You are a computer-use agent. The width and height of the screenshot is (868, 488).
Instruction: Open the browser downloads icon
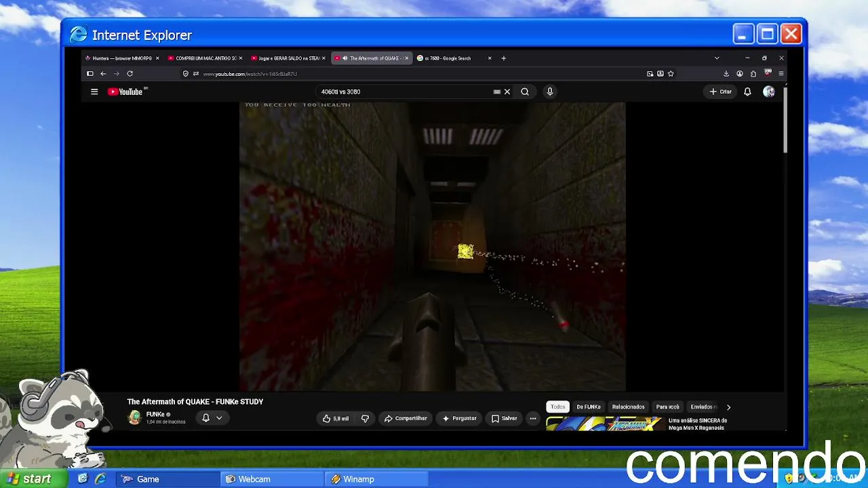[726, 74]
